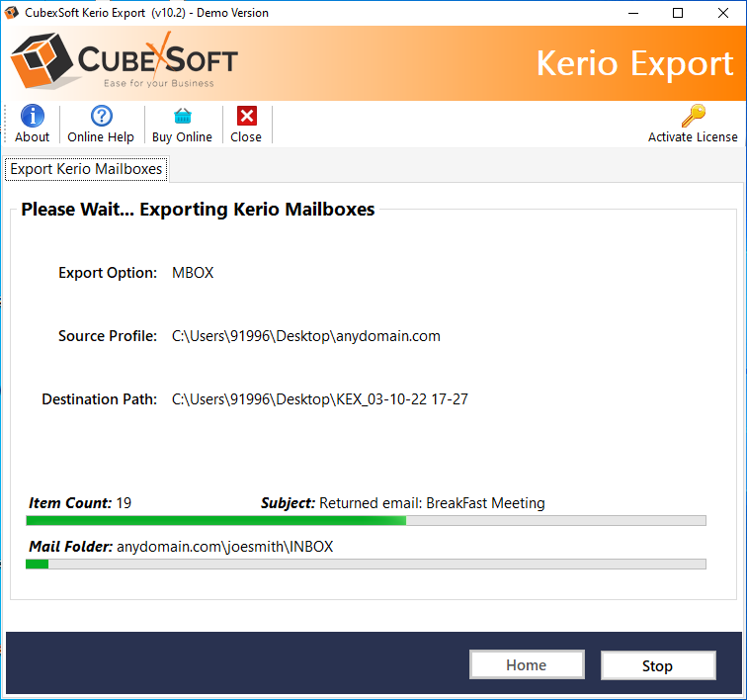The height and width of the screenshot is (700, 747).
Task: Click the Kerio Export banner title
Action: 634,63
